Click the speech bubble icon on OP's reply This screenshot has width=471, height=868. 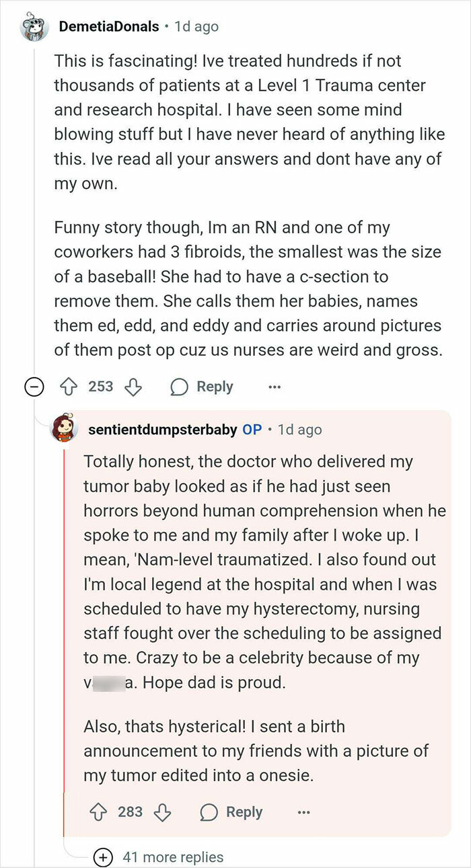coord(209,812)
